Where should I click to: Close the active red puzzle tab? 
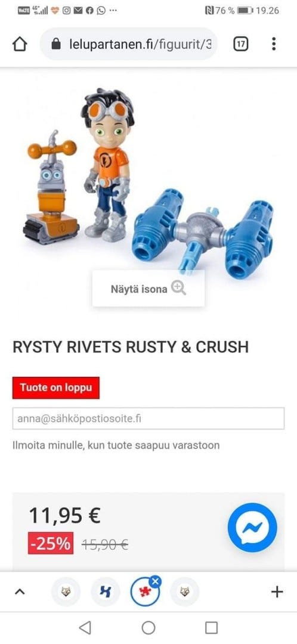155,581
